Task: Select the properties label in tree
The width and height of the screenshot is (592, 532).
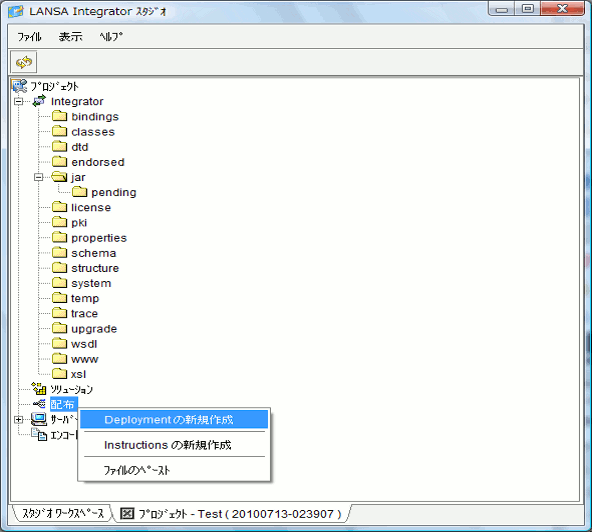Action: tap(99, 238)
